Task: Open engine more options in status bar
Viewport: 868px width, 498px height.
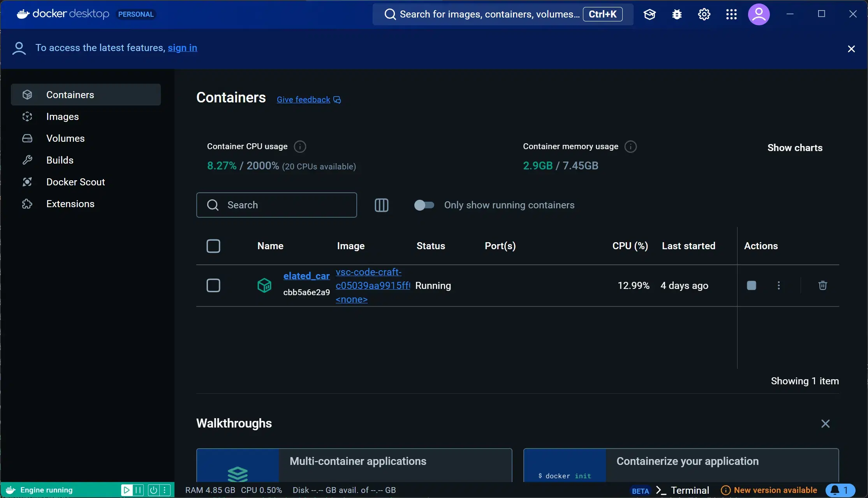Action: pyautogui.click(x=165, y=490)
